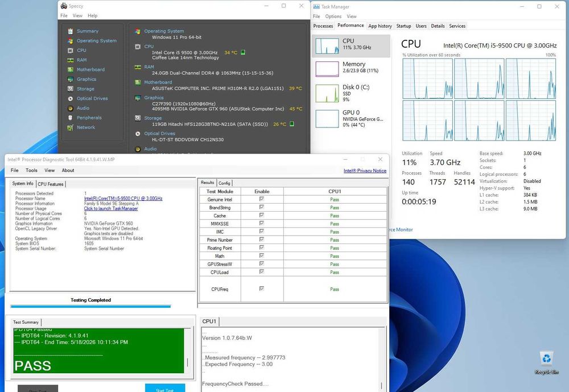Click Speccy app icon in title bar
The width and height of the screenshot is (569, 392).
64,6
